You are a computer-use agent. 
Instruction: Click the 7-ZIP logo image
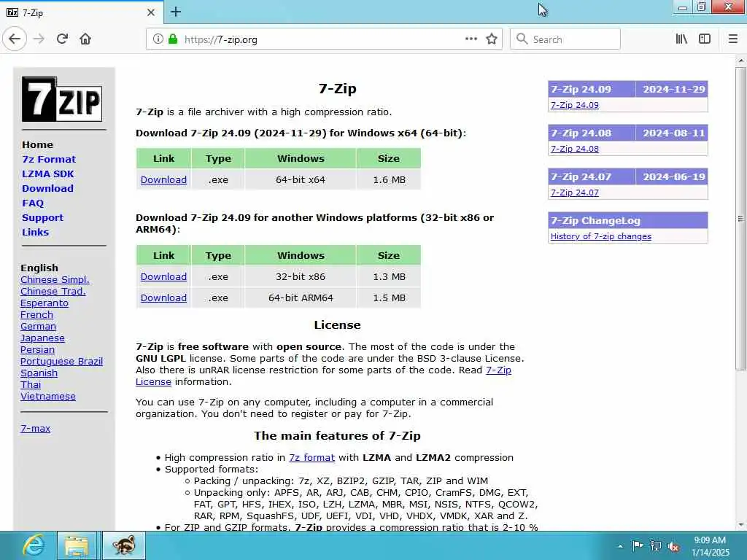pyautogui.click(x=62, y=99)
